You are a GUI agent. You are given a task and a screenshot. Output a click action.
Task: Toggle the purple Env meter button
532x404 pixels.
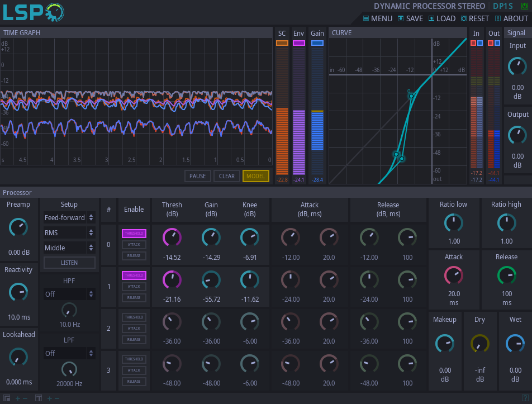click(298, 43)
